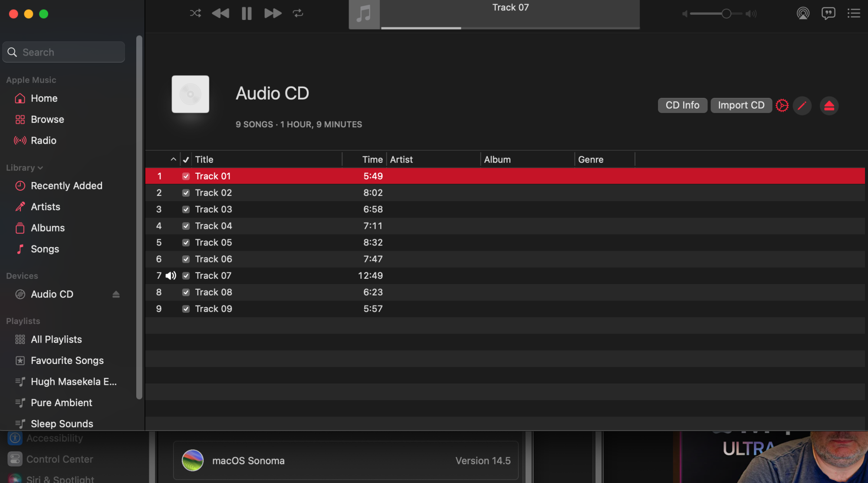Click the CD Info button
This screenshot has height=483, width=868.
coord(682,106)
